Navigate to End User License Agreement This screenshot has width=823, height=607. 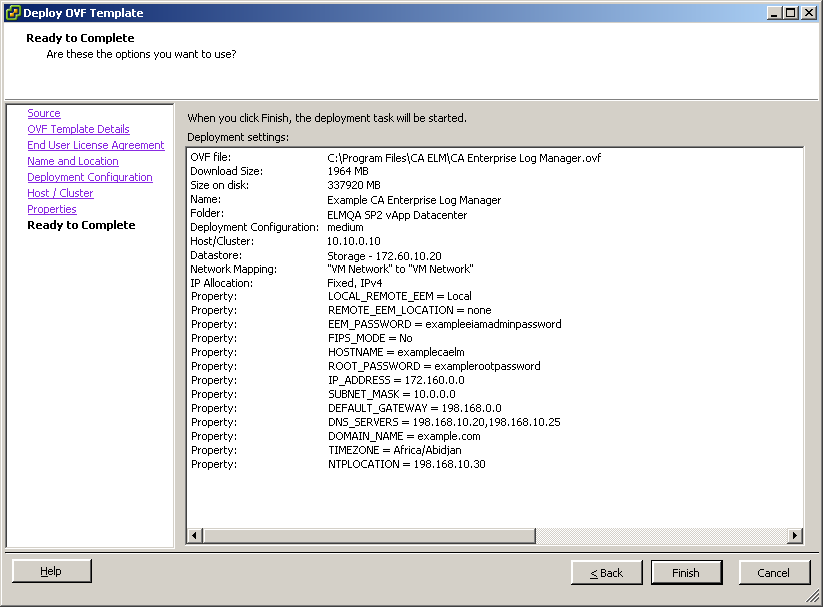coord(95,145)
